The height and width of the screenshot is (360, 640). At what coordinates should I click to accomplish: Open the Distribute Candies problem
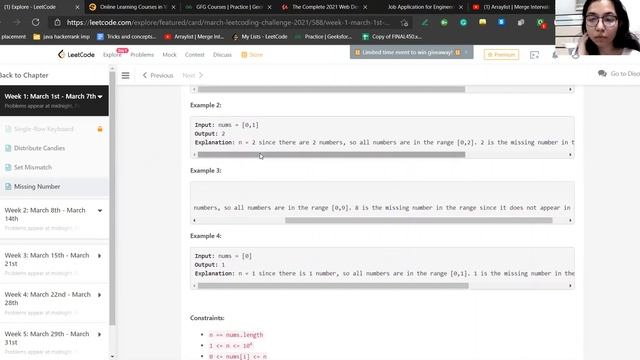[40, 148]
